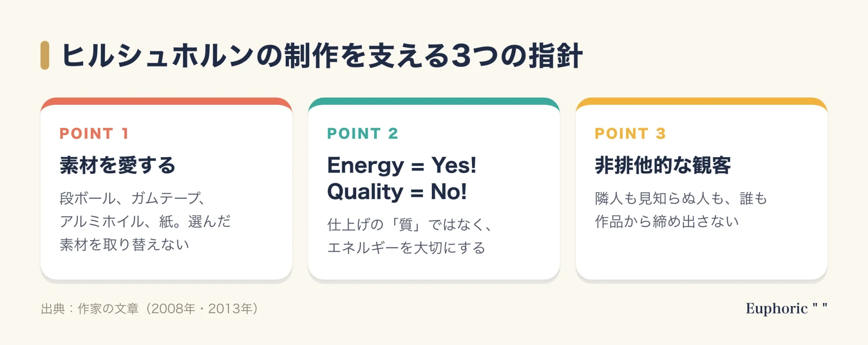Image resolution: width=868 pixels, height=345 pixels.
Task: Click the POINT 3 label
Action: 630,134
